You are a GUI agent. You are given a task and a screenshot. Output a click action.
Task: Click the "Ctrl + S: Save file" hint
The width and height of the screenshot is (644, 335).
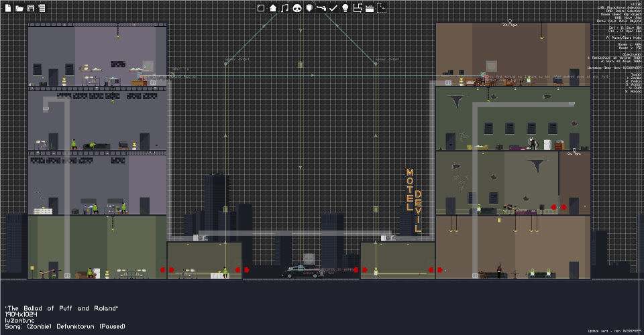click(x=625, y=27)
